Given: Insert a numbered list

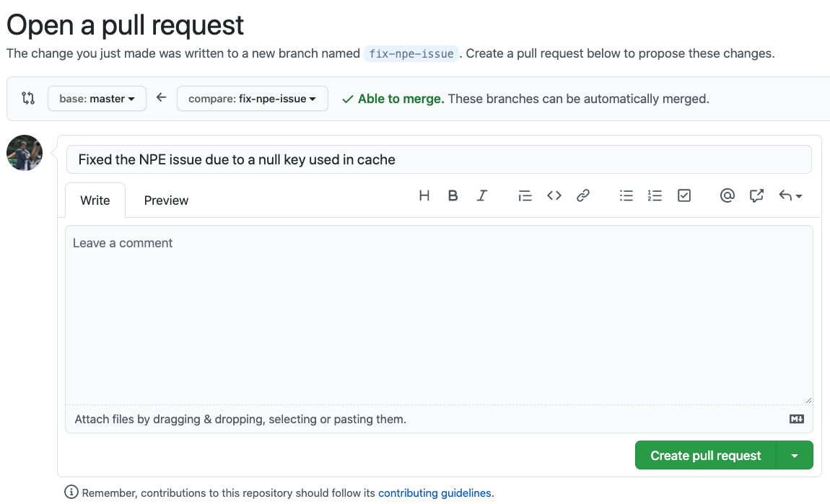Looking at the screenshot, I should coord(655,195).
